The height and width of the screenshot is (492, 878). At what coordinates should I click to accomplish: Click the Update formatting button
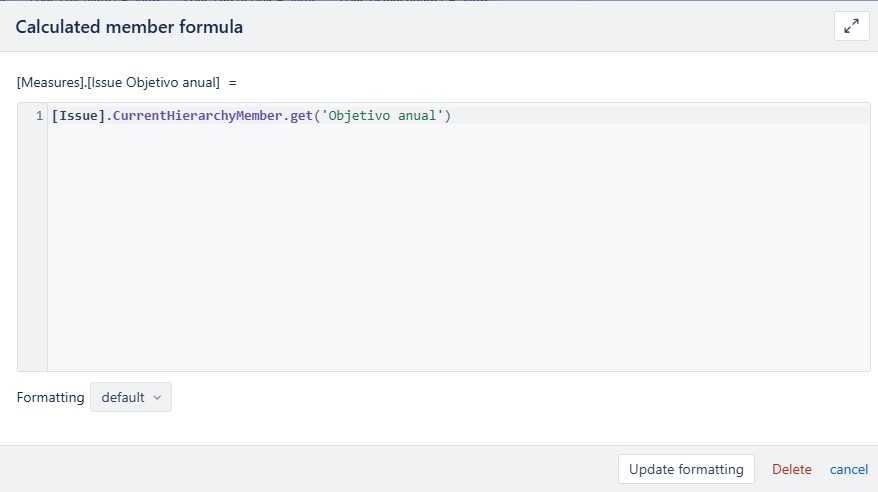(x=686, y=469)
